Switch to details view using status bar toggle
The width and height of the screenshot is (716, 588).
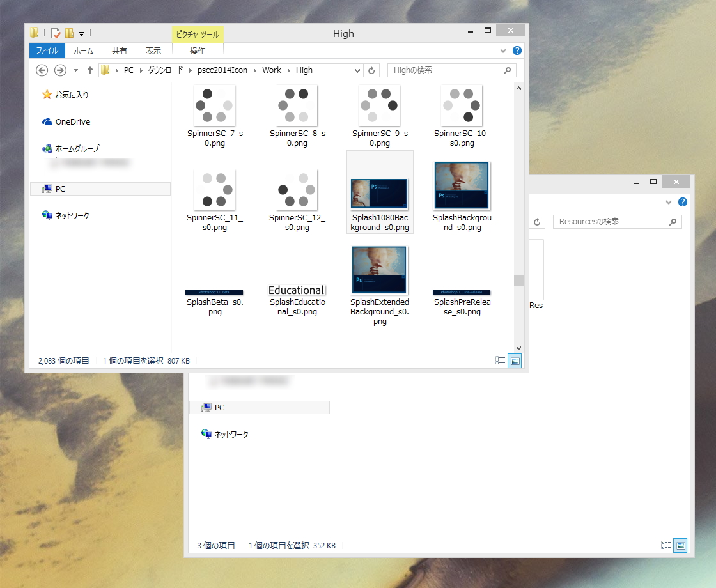501,360
